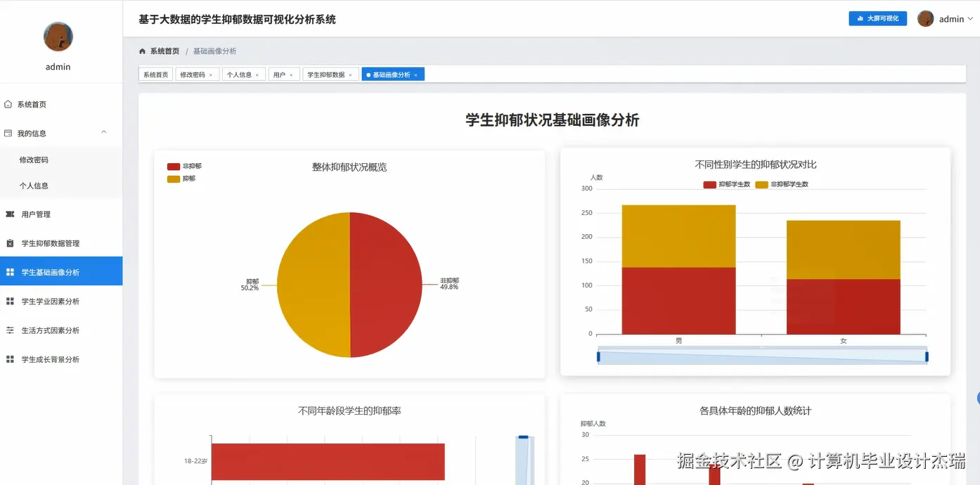Close the 基础画像分析 tab
Image resolution: width=980 pixels, height=485 pixels.
tap(415, 75)
